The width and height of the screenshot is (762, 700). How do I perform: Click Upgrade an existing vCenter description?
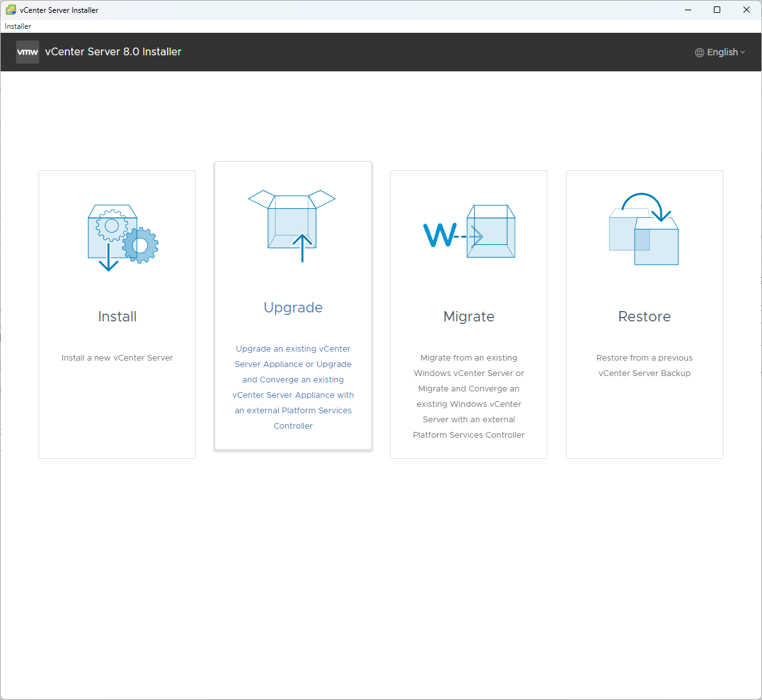click(293, 387)
